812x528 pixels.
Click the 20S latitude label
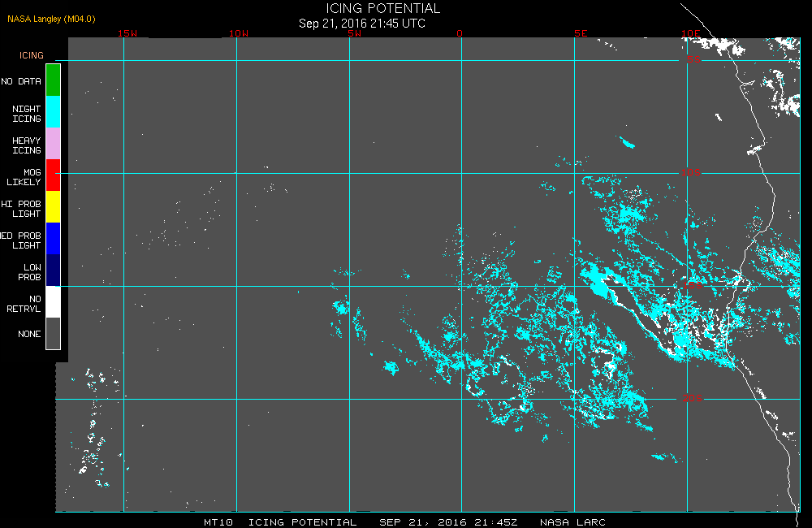click(x=693, y=398)
